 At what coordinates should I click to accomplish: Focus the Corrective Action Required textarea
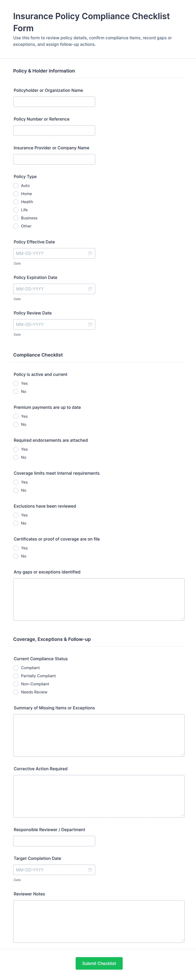99,796
